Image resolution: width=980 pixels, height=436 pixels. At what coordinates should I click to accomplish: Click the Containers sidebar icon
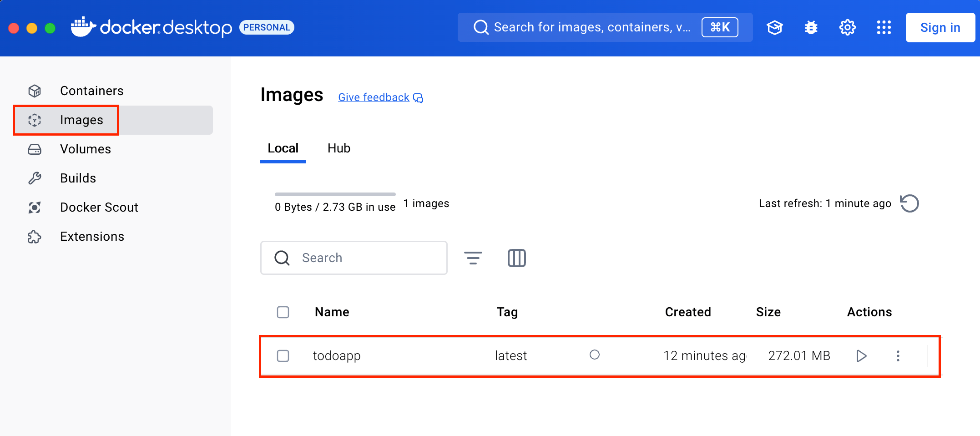pos(35,91)
